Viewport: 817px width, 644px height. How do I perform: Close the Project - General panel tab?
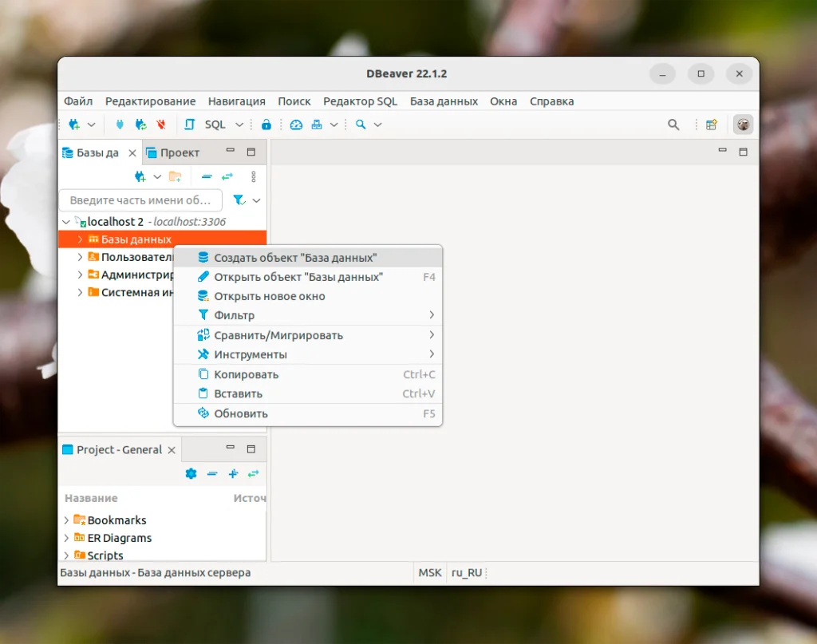(172, 449)
